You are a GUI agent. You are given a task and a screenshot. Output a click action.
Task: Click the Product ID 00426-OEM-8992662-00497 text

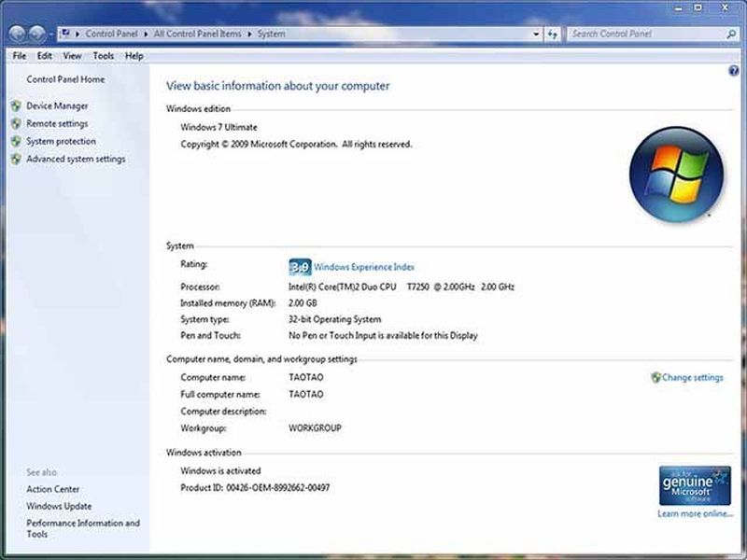pos(255,487)
